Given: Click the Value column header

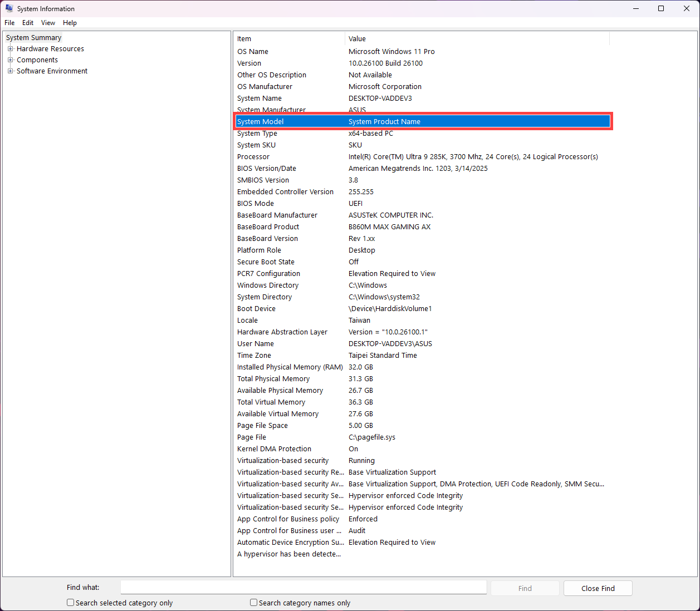Looking at the screenshot, I should point(477,39).
